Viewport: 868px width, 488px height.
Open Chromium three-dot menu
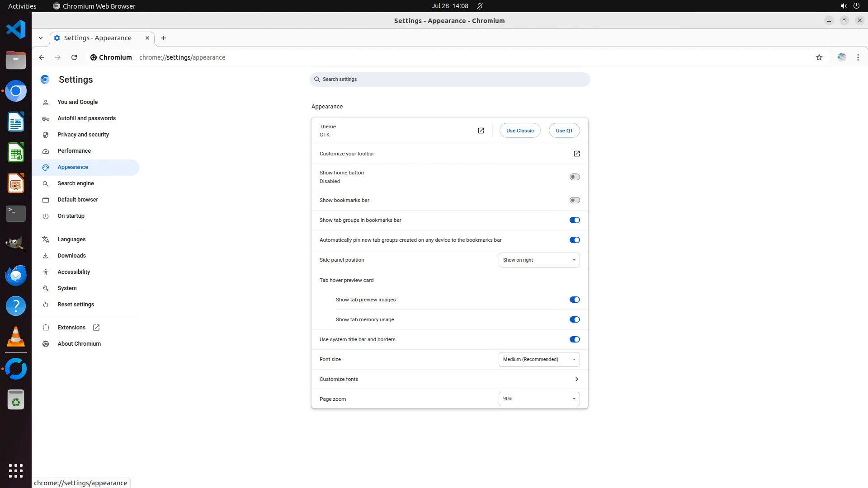point(858,57)
